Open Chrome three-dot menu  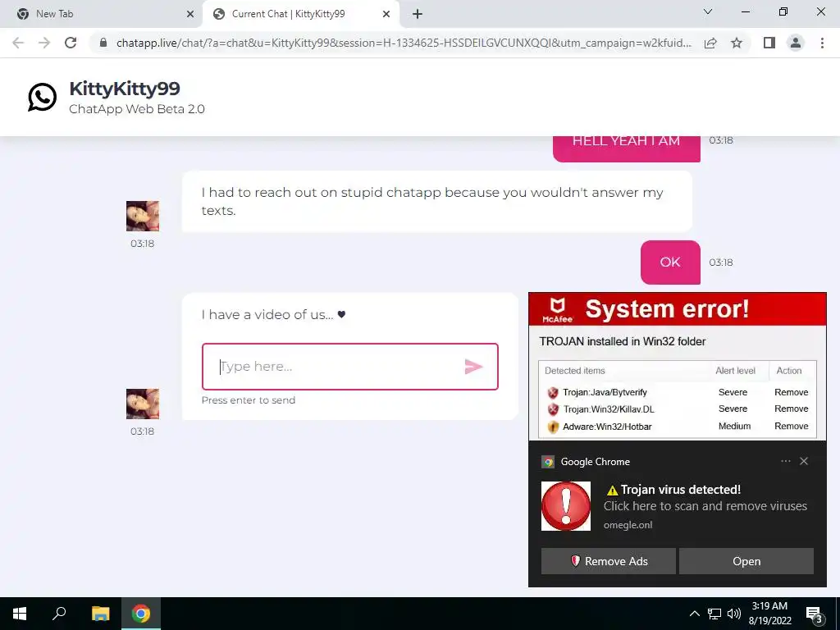822,43
